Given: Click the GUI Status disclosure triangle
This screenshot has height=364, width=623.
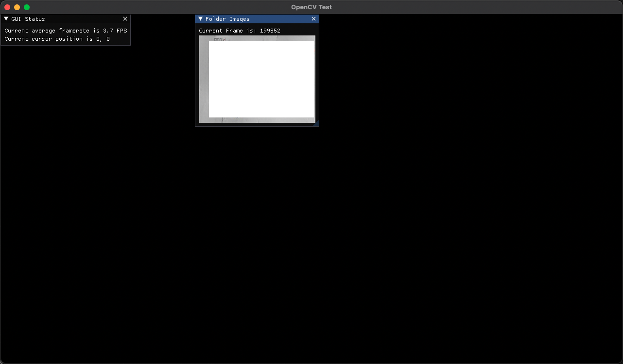Looking at the screenshot, I should point(6,18).
